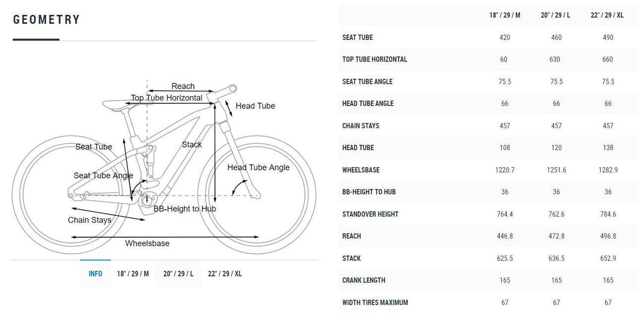Select the SEAT TUBE row label
The height and width of the screenshot is (322, 644).
point(358,37)
